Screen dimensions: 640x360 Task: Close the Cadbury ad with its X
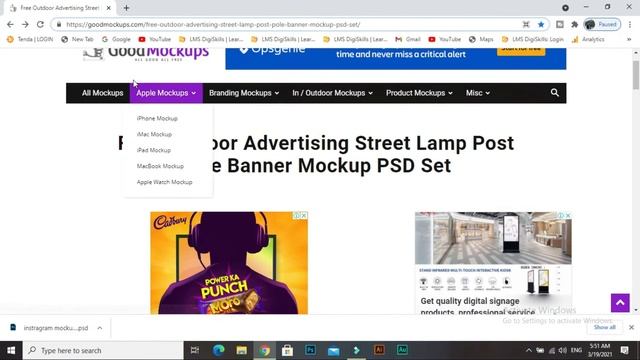(304, 216)
